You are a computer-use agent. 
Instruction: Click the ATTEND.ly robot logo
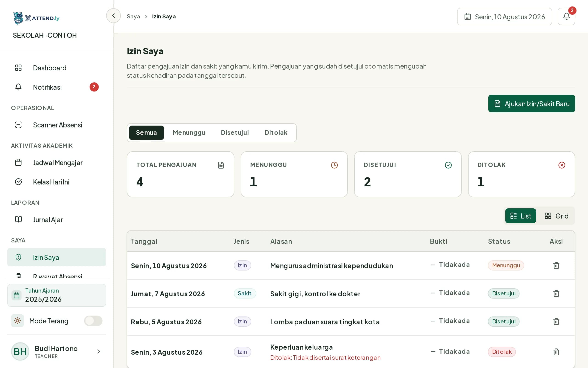[x=18, y=18]
